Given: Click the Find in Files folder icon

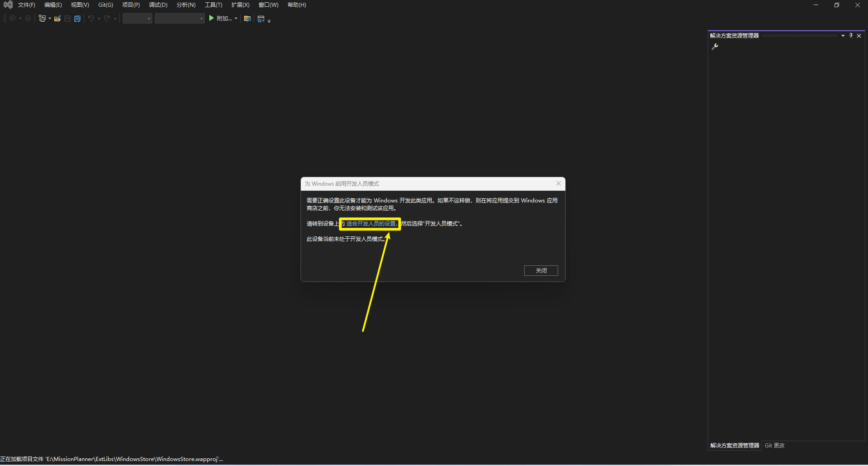Looking at the screenshot, I should tap(247, 19).
